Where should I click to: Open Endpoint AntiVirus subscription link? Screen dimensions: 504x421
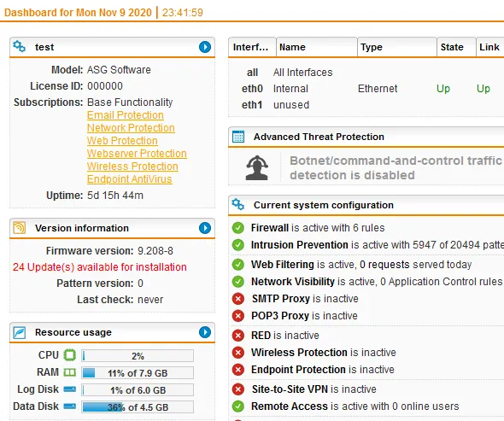coord(130,179)
